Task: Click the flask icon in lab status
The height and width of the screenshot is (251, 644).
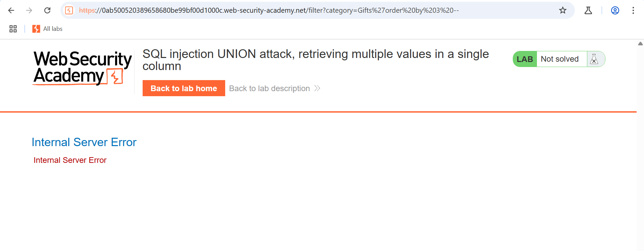Action: (594, 59)
